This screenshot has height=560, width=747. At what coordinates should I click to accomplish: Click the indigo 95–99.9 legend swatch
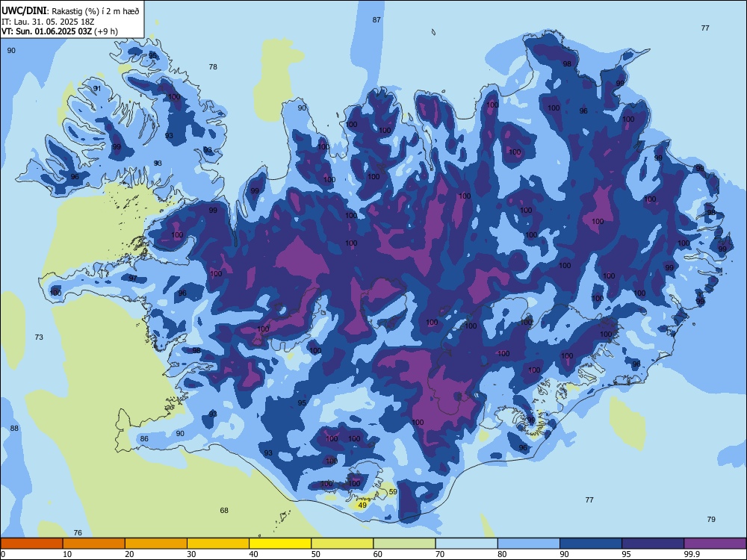coord(653,544)
